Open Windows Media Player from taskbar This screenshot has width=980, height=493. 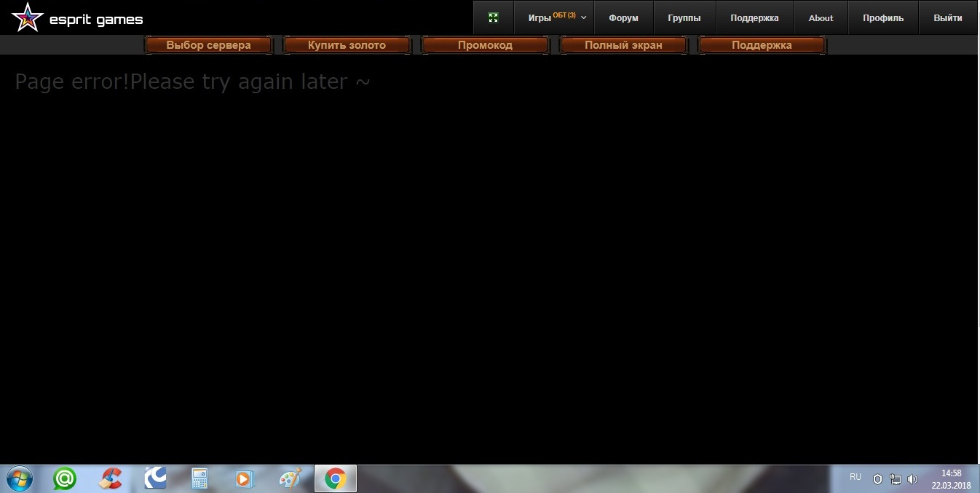coord(245,478)
